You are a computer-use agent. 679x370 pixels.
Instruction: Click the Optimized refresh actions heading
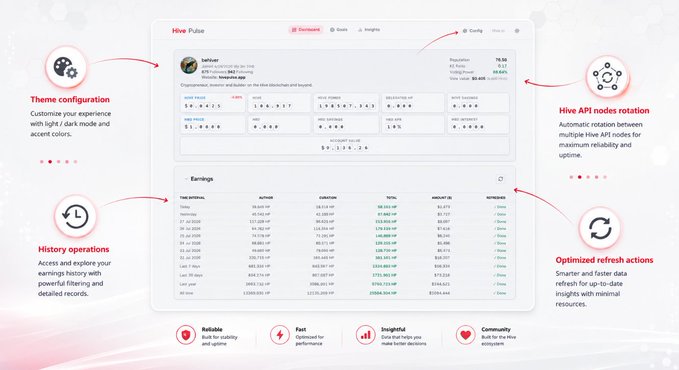pyautogui.click(x=605, y=260)
